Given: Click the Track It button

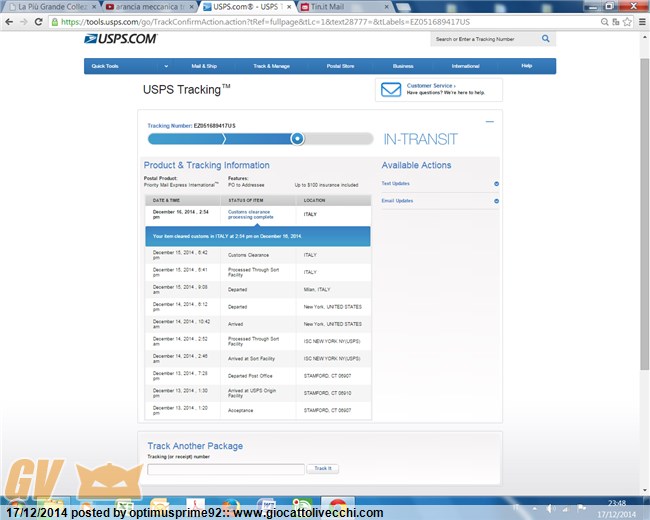Looking at the screenshot, I should click(323, 469).
